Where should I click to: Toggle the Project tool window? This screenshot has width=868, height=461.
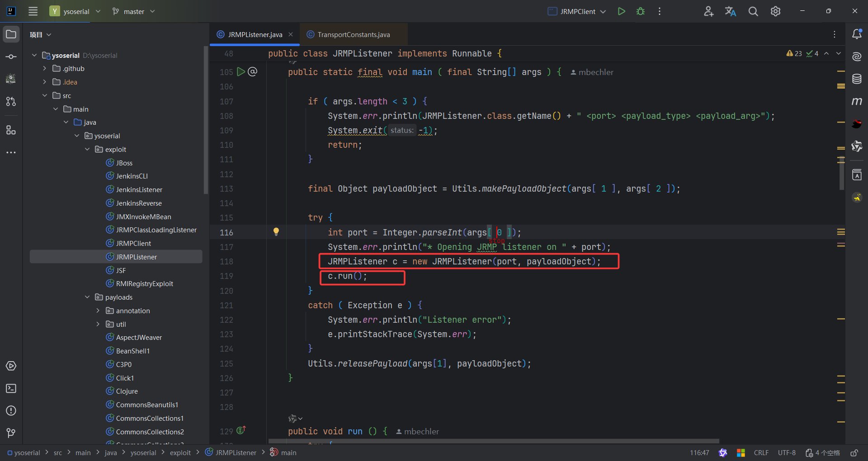tap(11, 34)
